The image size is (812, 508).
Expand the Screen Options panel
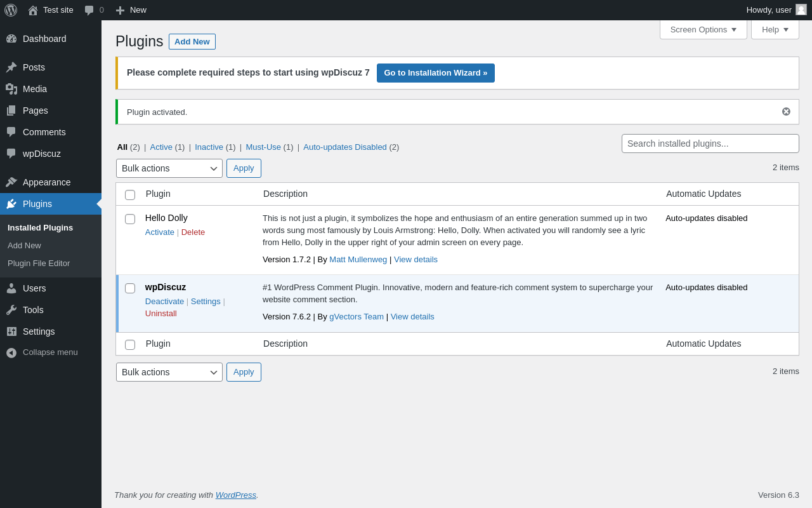[x=703, y=29]
